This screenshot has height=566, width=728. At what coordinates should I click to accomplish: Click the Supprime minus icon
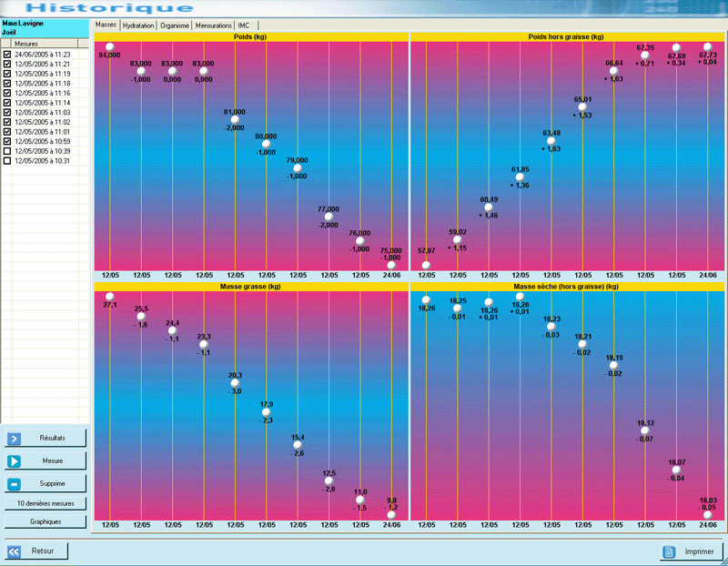(14, 484)
